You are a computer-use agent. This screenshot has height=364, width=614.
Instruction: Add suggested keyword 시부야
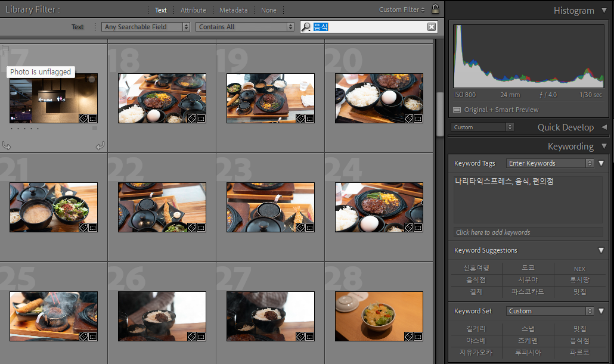coord(528,279)
